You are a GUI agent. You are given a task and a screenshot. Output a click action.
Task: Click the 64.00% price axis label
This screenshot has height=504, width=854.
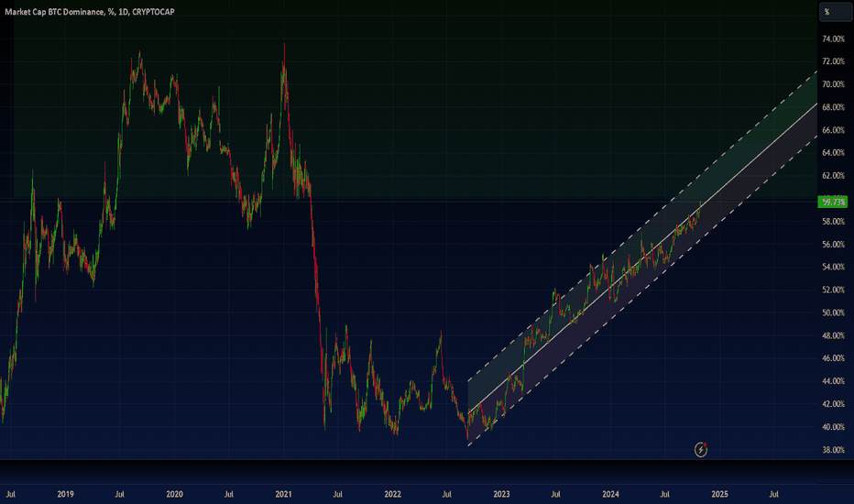point(833,152)
